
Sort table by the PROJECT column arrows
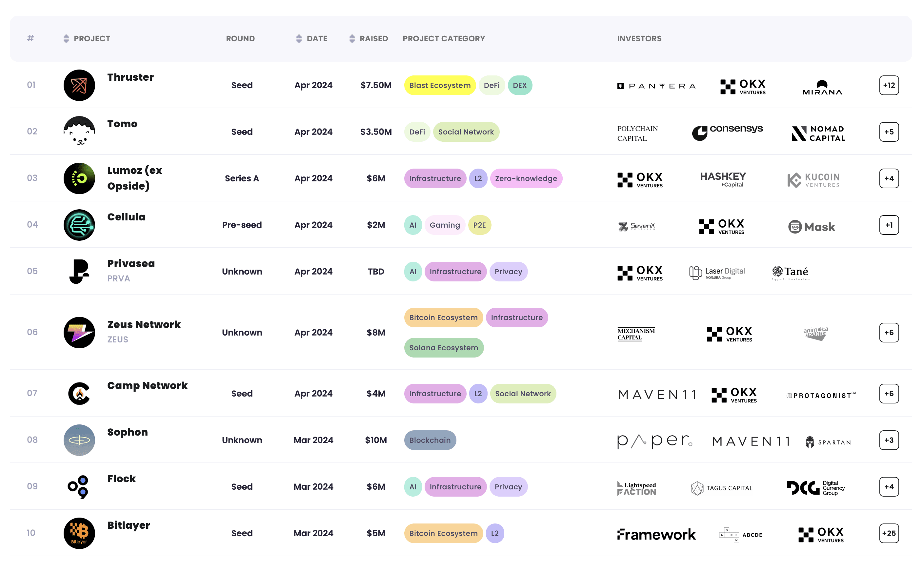click(66, 38)
